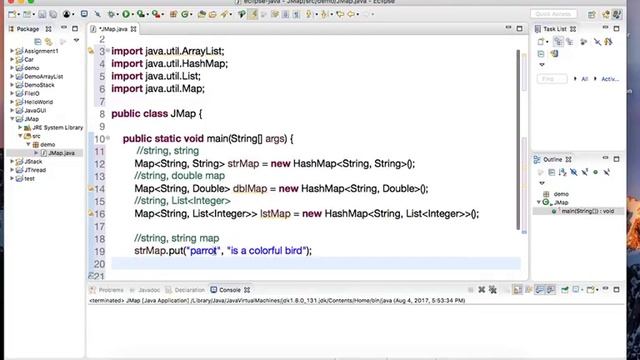Image resolution: width=640 pixels, height=360 pixels.
Task: Click the New Java Class icon
Action: click(185, 14)
